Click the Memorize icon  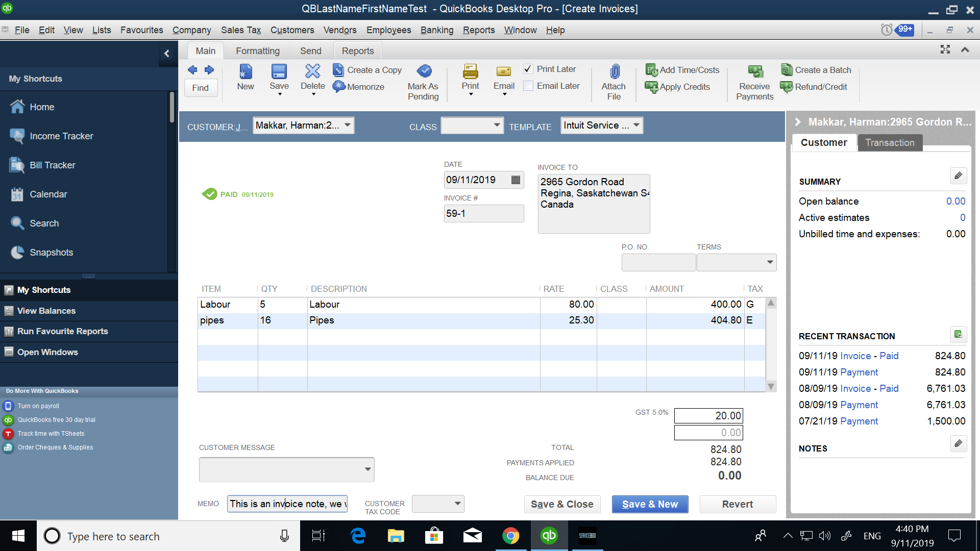pos(339,87)
